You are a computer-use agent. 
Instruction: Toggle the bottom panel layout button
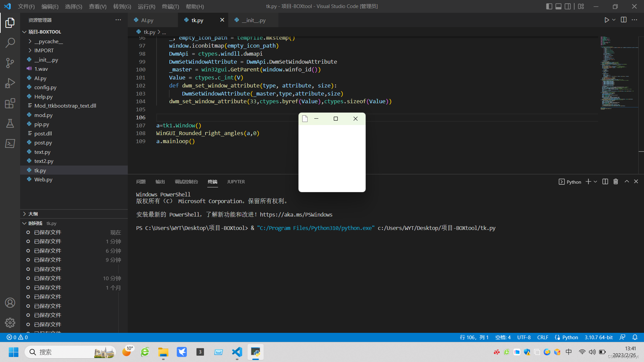pos(558,6)
